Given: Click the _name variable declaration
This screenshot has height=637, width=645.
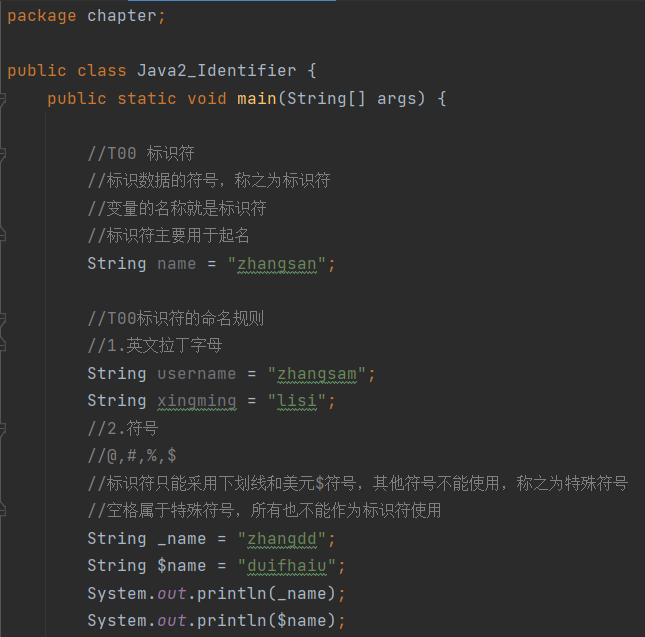Looking at the screenshot, I should (181, 539).
